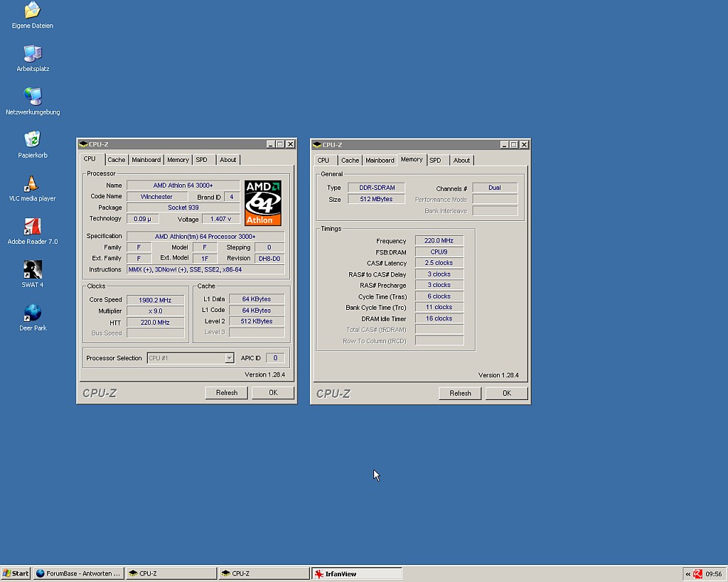Click the HTT 220.0 MHz value
This screenshot has width=728, height=582.
click(155, 322)
